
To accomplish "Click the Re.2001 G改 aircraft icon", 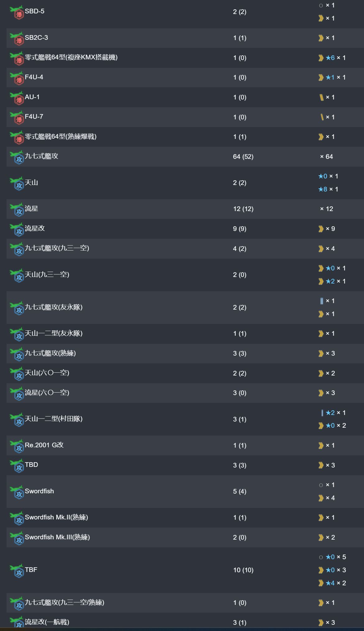I will coord(17,446).
